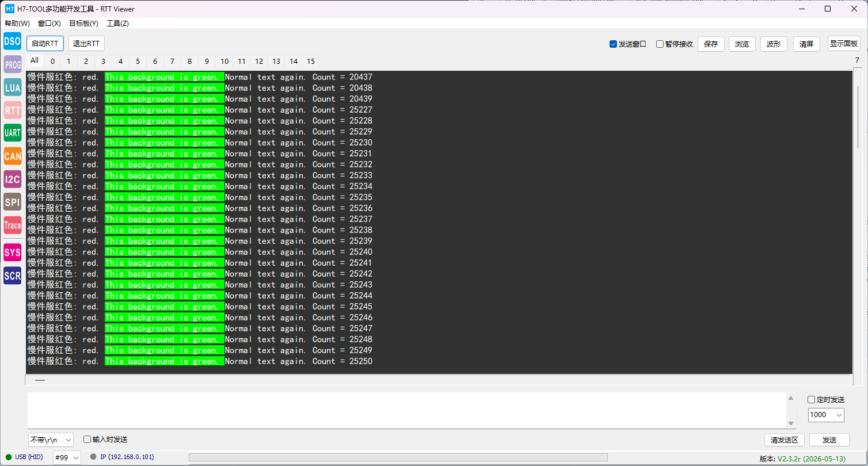This screenshot has width=868, height=466.
Task: Switch to channel tab 12
Action: 259,62
